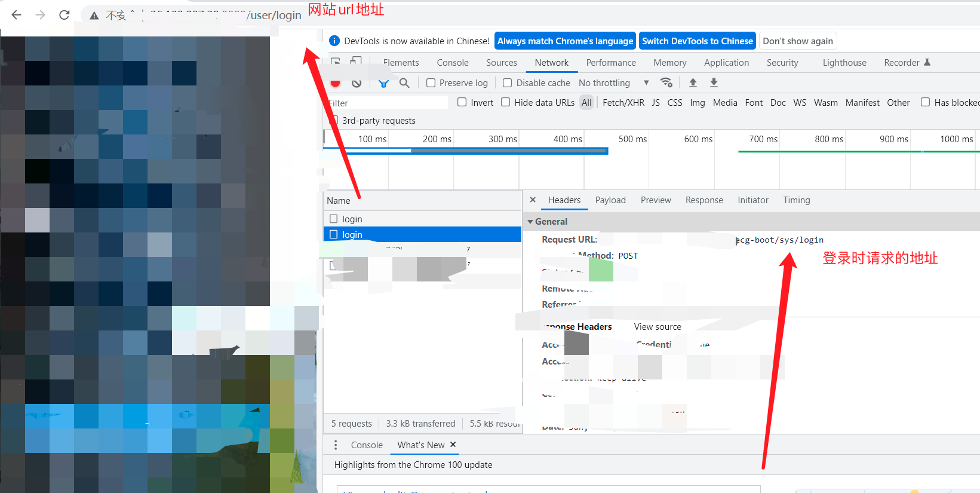Open network search magnifier icon

tap(404, 83)
